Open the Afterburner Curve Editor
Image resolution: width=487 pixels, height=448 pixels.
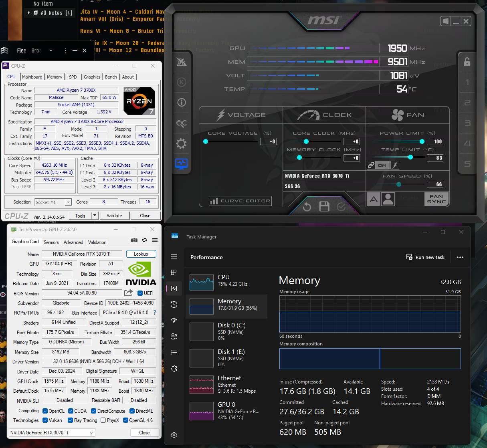240,201
